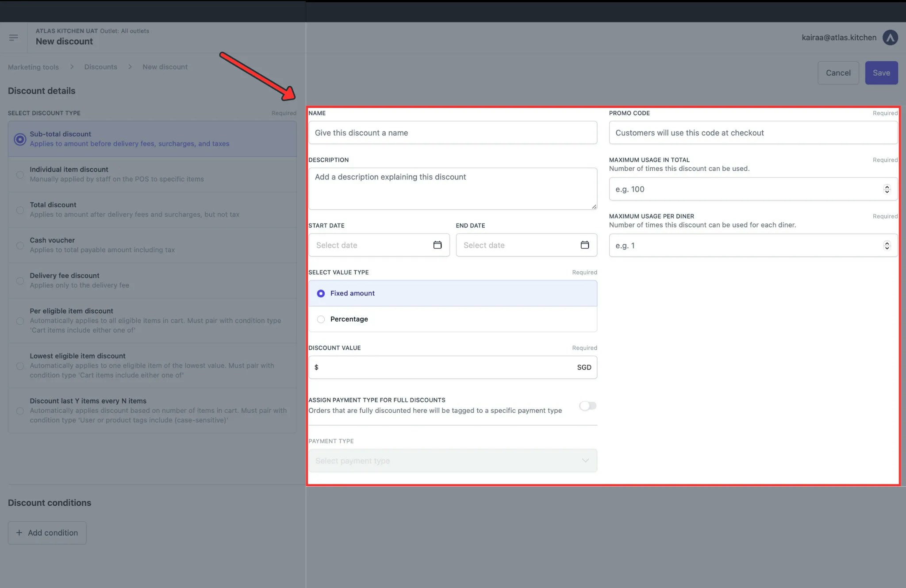Click the plus icon beside Add condition
The width and height of the screenshot is (906, 588).
tap(19, 533)
